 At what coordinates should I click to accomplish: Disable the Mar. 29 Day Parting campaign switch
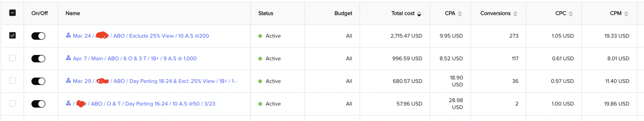pyautogui.click(x=38, y=81)
